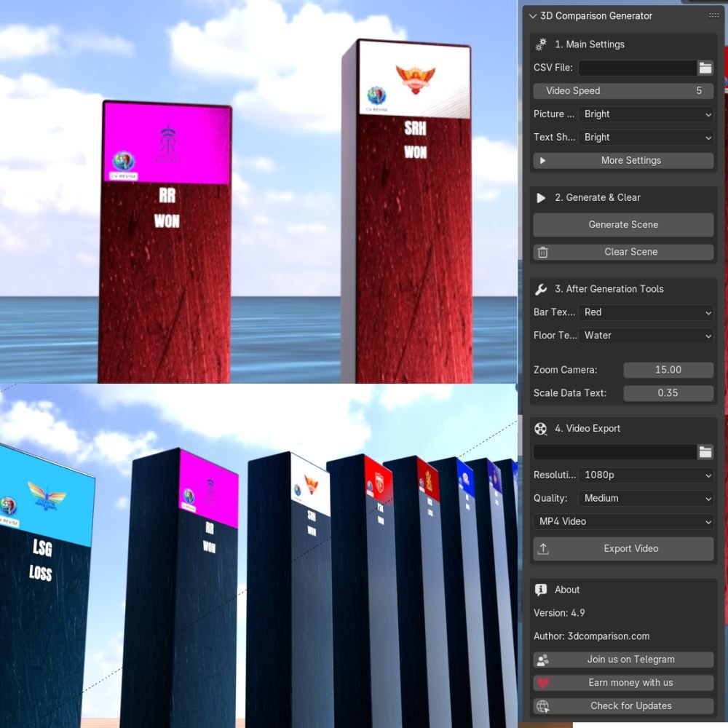Click the trash icon on Clear Scene

coord(542,251)
